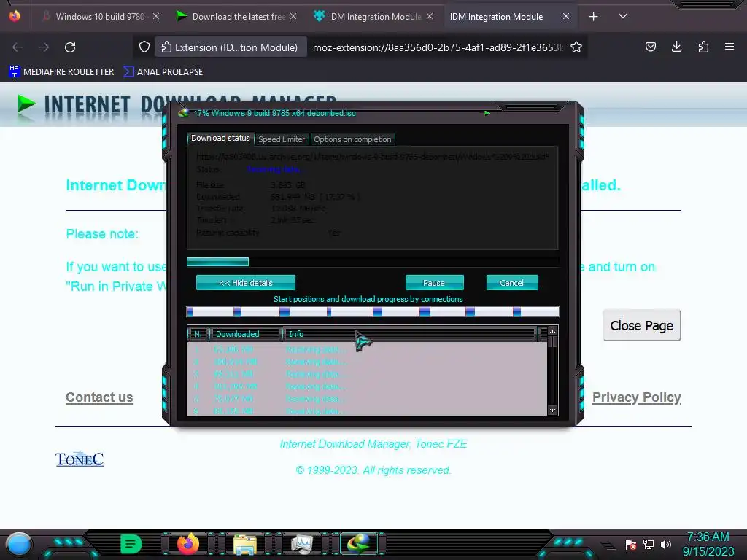Click the main download progress bar

[373, 262]
